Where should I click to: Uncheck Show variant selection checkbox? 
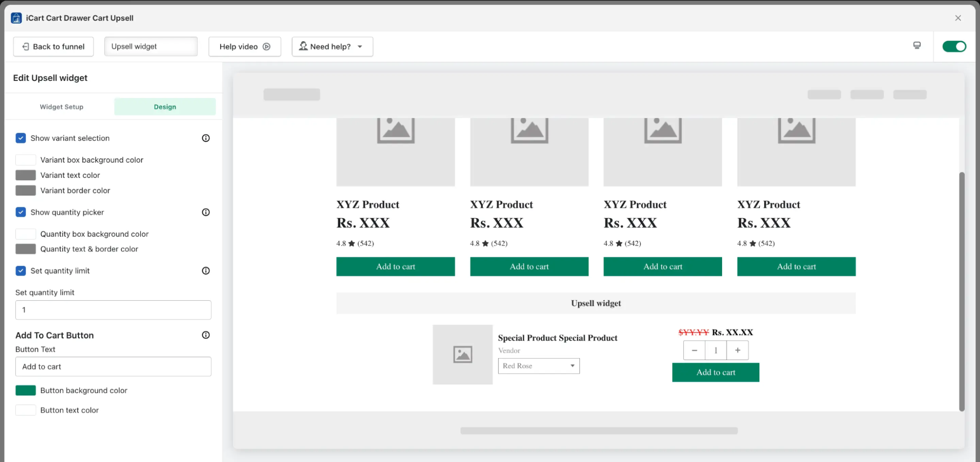click(x=21, y=138)
